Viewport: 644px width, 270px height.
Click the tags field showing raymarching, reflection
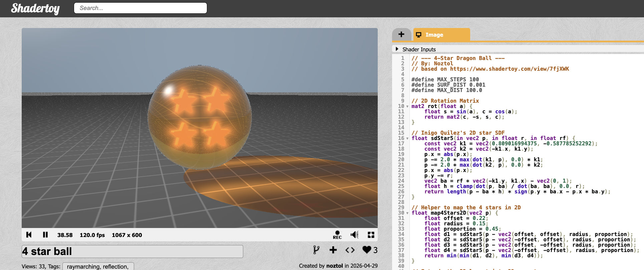[98, 266]
